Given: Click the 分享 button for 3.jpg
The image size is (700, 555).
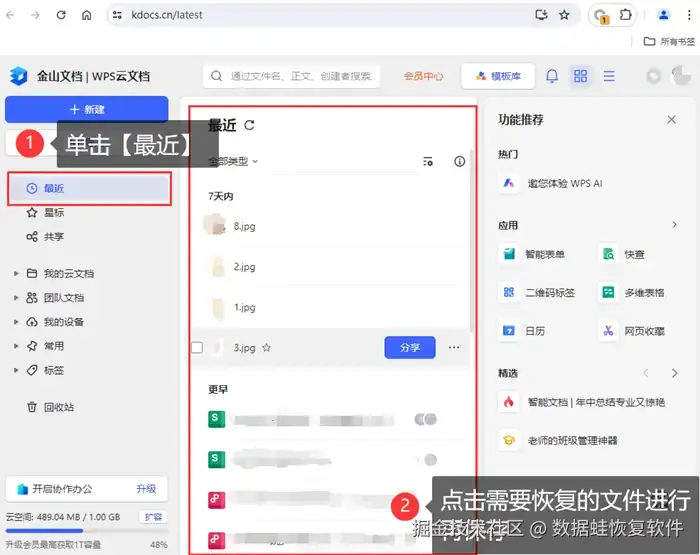Looking at the screenshot, I should pos(410,347).
